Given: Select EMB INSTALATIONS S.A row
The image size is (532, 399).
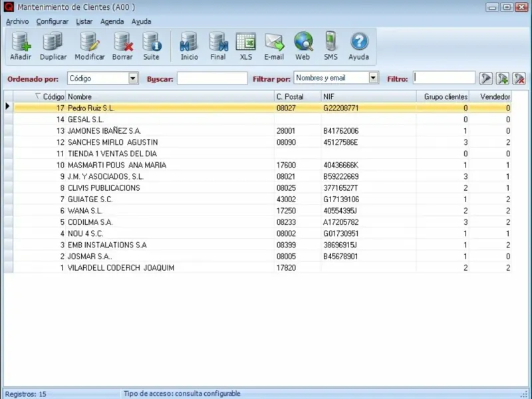Looking at the screenshot, I should pos(262,245).
